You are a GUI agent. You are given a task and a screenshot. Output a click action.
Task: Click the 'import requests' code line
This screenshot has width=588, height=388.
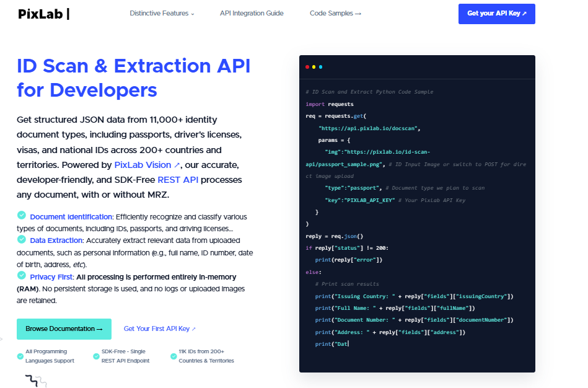click(x=330, y=104)
